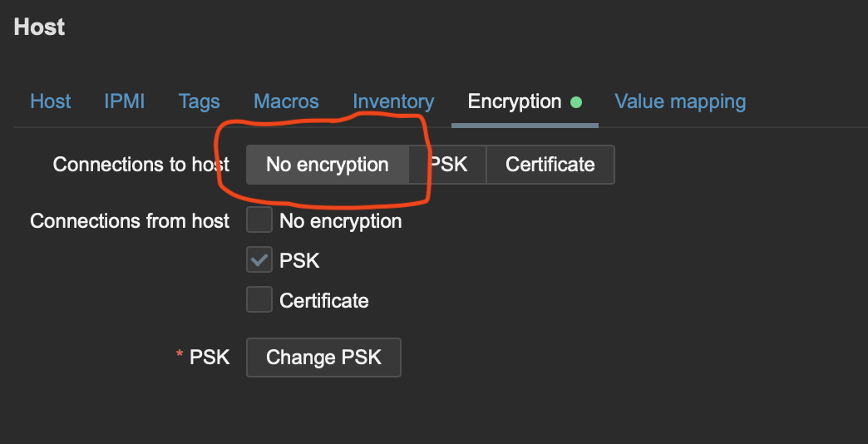Click the green dot on Encryption tab
This screenshot has width=868, height=444.
576,102
